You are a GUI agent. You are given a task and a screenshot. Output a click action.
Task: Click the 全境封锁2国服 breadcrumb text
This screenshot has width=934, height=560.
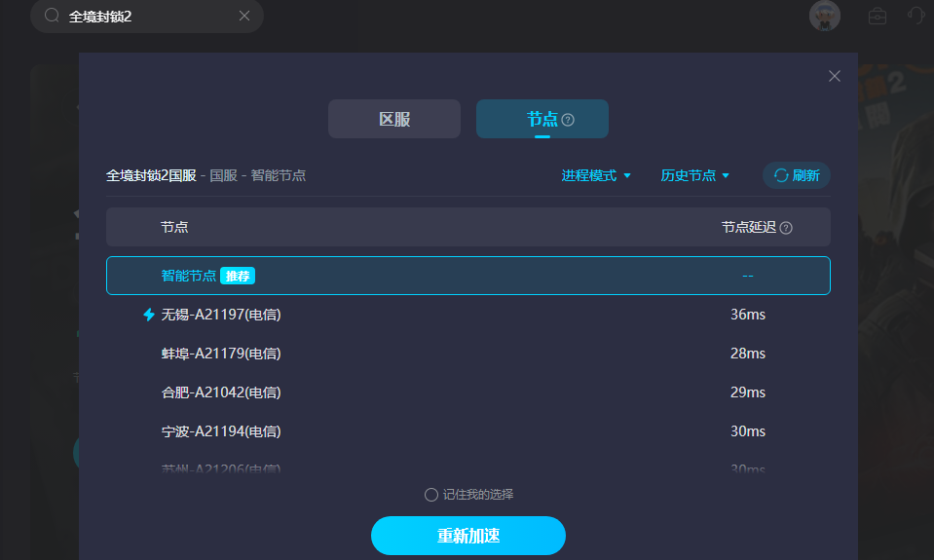[x=151, y=175]
